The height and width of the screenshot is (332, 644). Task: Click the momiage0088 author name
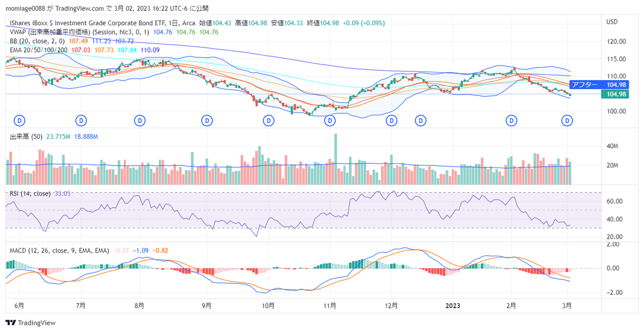click(25, 9)
